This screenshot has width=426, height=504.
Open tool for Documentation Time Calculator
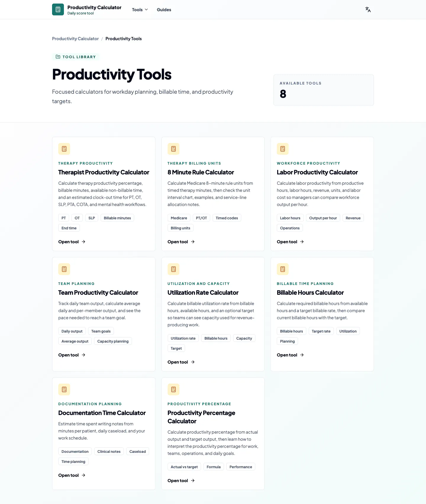tap(72, 475)
